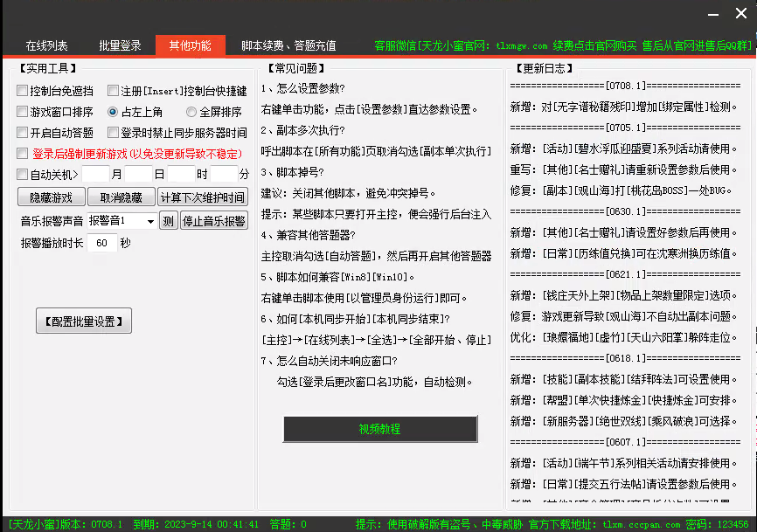This screenshot has width=757, height=532.
Task: Click changelog header [0618.1]
Action: point(626,358)
